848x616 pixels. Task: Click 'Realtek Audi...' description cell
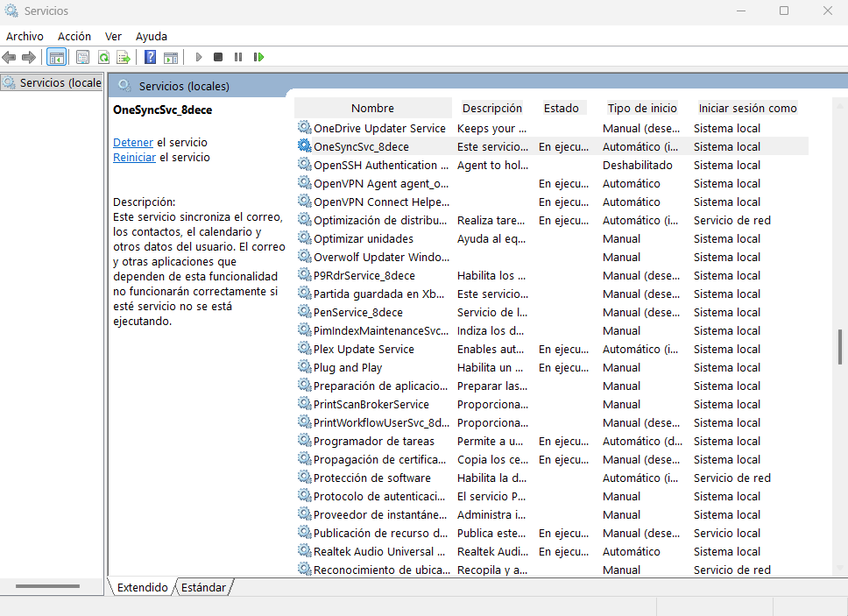[x=492, y=551]
